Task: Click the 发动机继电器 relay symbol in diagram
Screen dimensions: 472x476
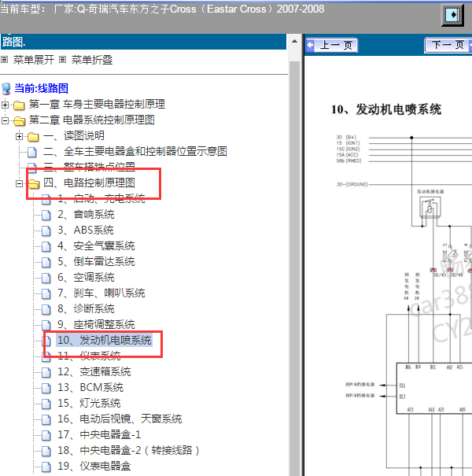Action: click(x=430, y=207)
